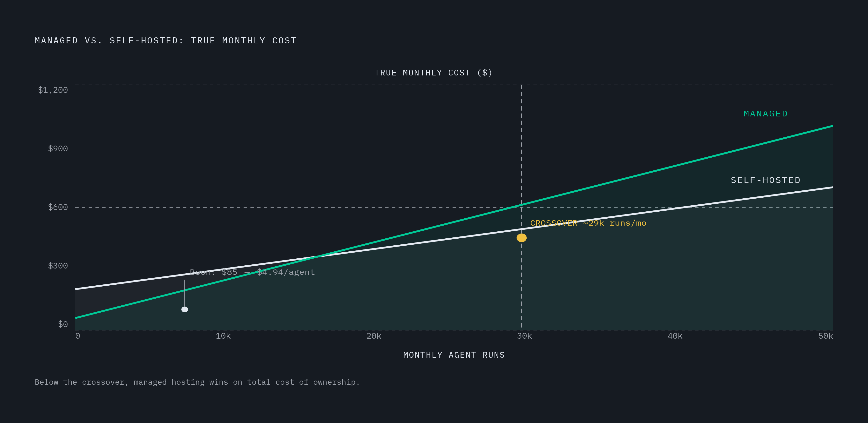The width and height of the screenshot is (868, 423).
Task: Click the yellow crossover marker dot
Action: pyautogui.click(x=521, y=238)
